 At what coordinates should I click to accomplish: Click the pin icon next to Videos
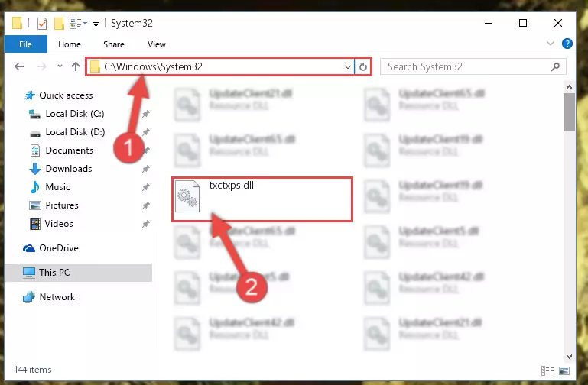tap(146, 224)
